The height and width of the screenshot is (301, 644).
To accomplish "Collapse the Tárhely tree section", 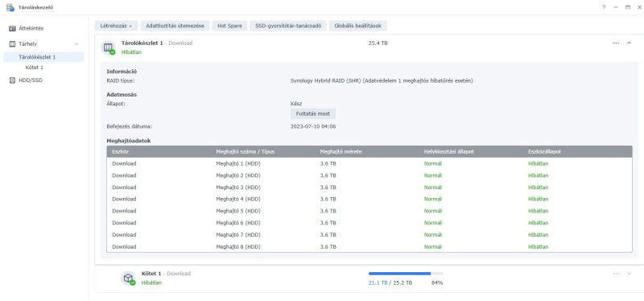I will (x=76, y=44).
